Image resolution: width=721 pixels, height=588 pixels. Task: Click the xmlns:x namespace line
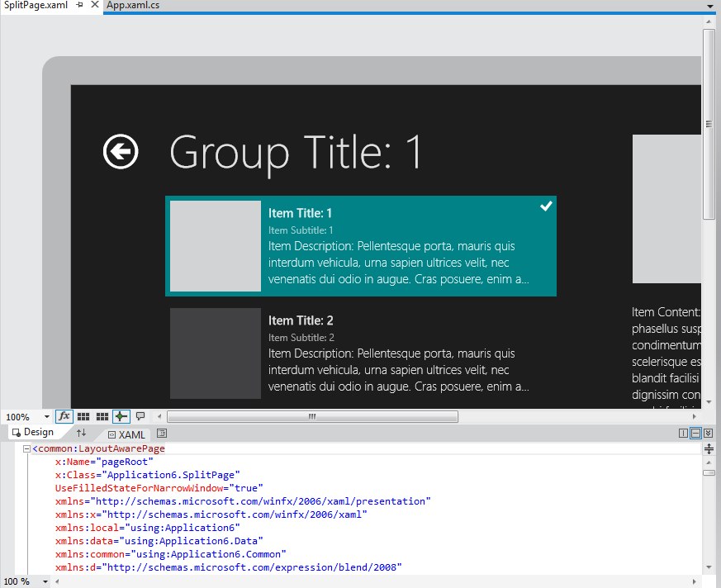[211, 514]
